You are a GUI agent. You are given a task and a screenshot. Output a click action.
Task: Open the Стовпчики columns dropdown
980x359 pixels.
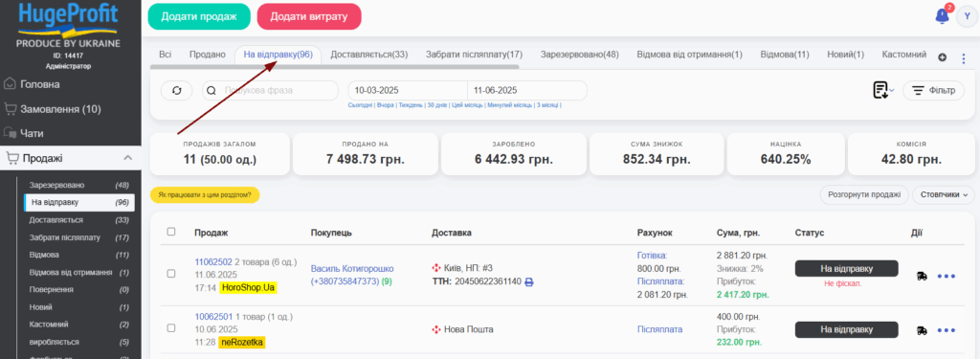[943, 194]
